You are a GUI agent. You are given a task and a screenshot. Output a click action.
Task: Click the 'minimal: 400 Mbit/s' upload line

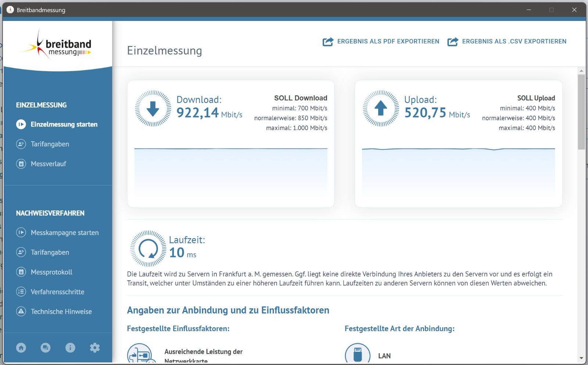tap(528, 108)
